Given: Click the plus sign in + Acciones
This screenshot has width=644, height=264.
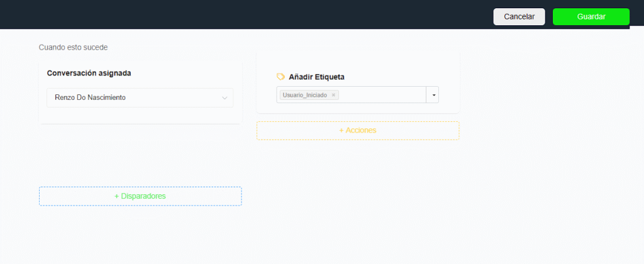Looking at the screenshot, I should point(341,130).
